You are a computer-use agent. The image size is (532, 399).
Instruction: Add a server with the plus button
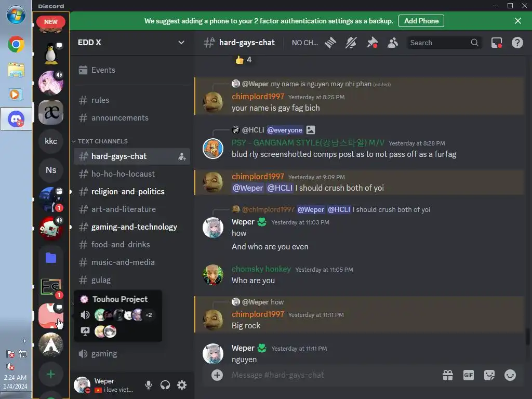[x=51, y=374]
